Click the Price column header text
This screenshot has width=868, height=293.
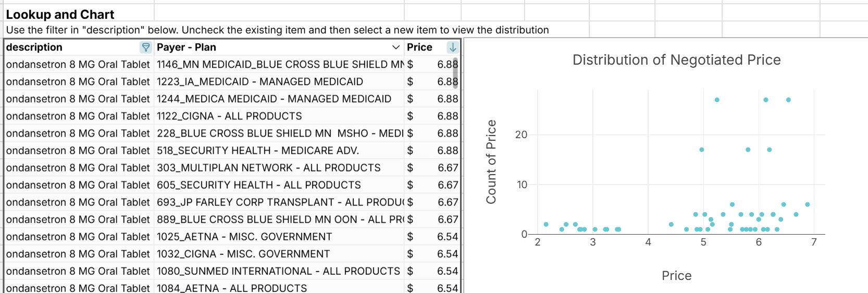tap(419, 47)
